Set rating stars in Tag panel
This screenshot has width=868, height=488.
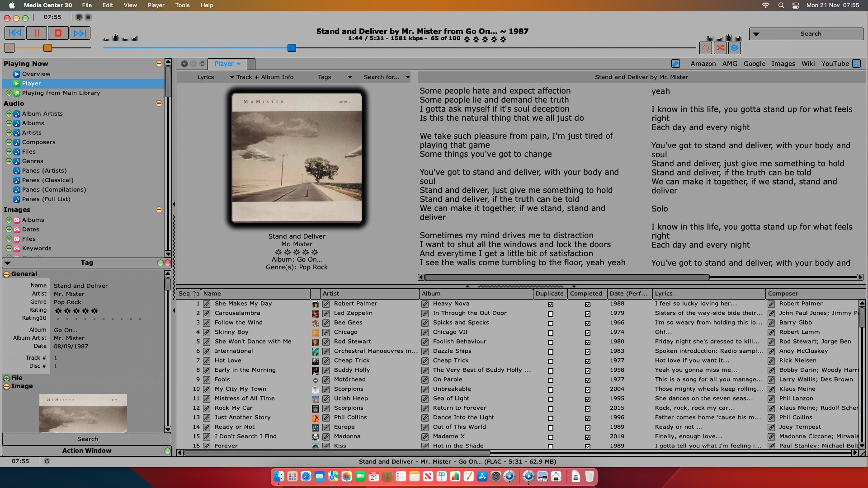(x=76, y=311)
